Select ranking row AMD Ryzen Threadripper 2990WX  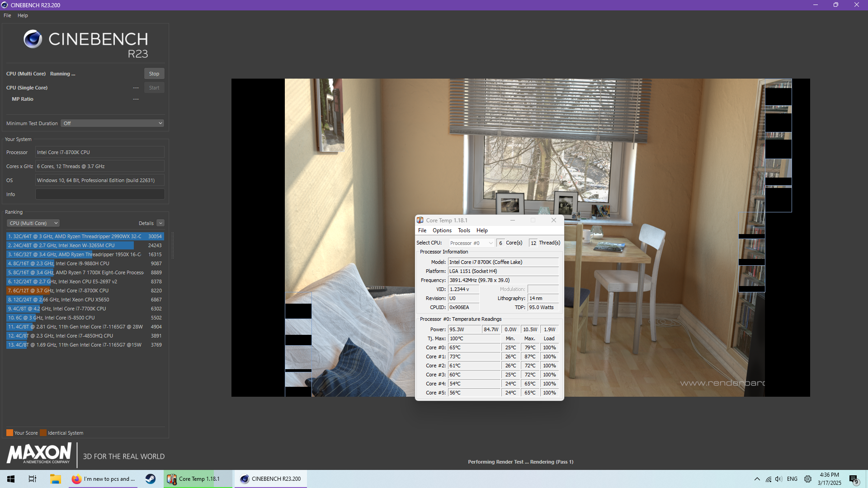coord(85,236)
